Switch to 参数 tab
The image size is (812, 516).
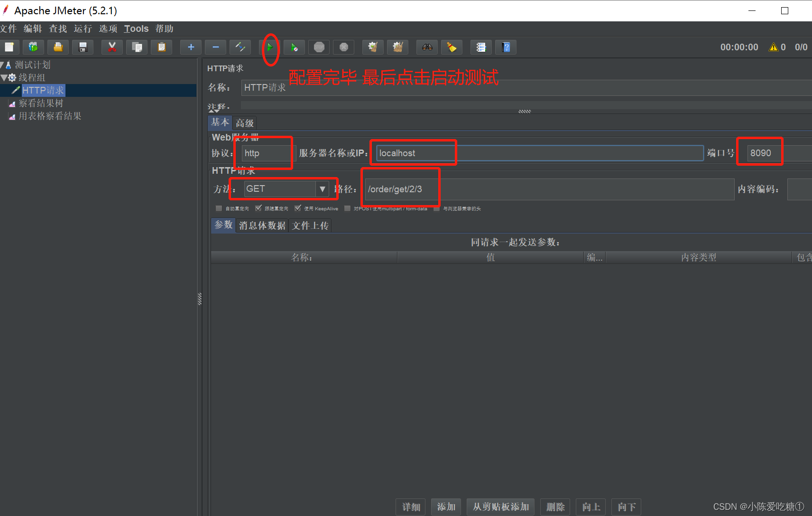223,225
